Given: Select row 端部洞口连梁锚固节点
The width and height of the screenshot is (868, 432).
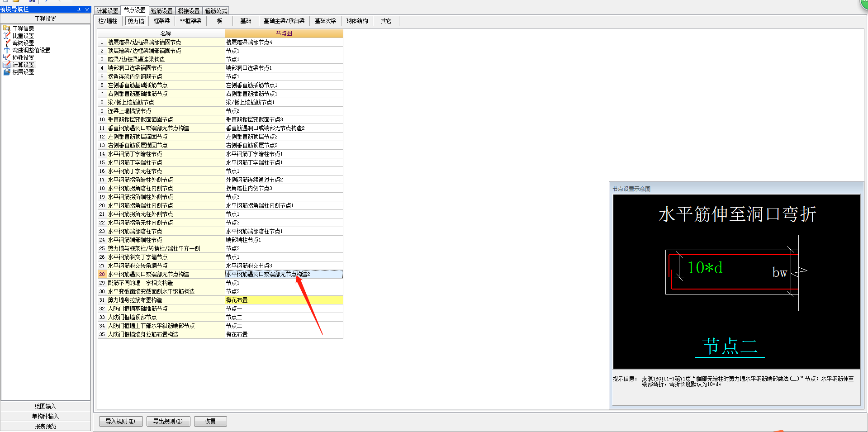Looking at the screenshot, I should pos(166,68).
